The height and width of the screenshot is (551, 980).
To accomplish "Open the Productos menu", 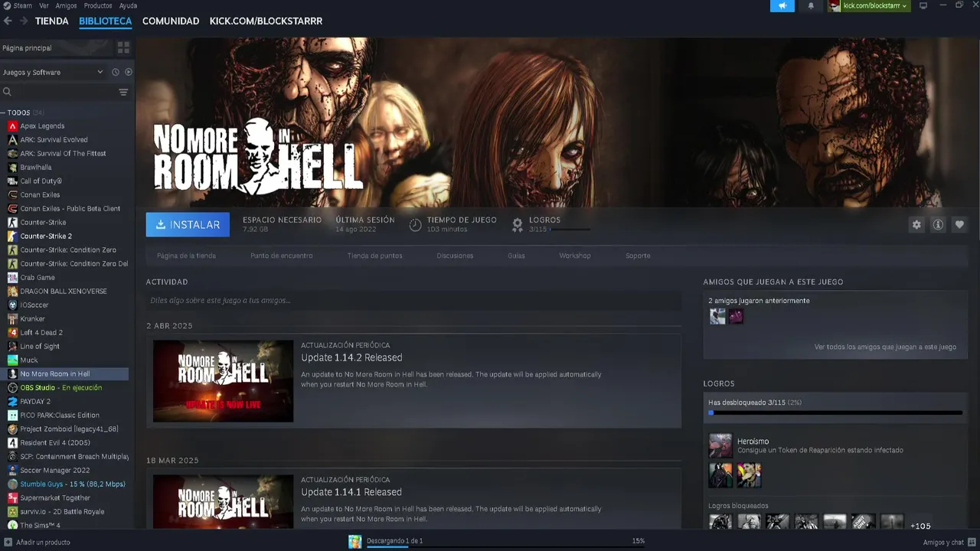I will 98,5.
